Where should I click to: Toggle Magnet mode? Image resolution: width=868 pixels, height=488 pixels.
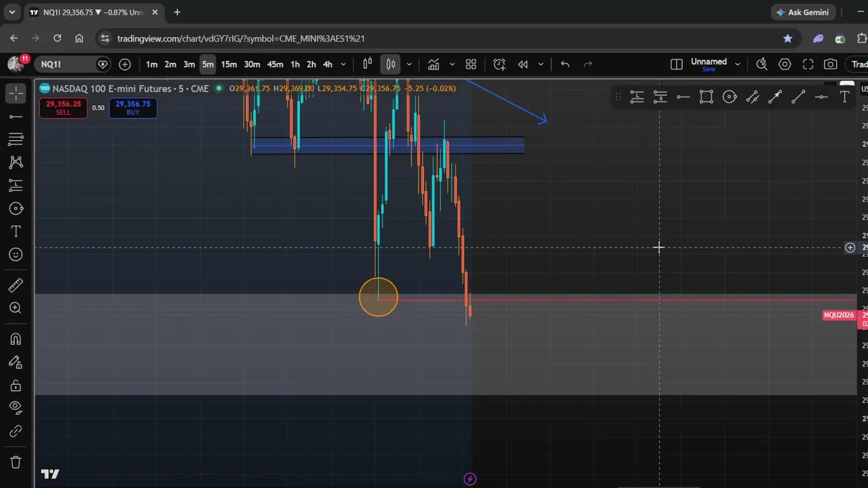(16, 339)
